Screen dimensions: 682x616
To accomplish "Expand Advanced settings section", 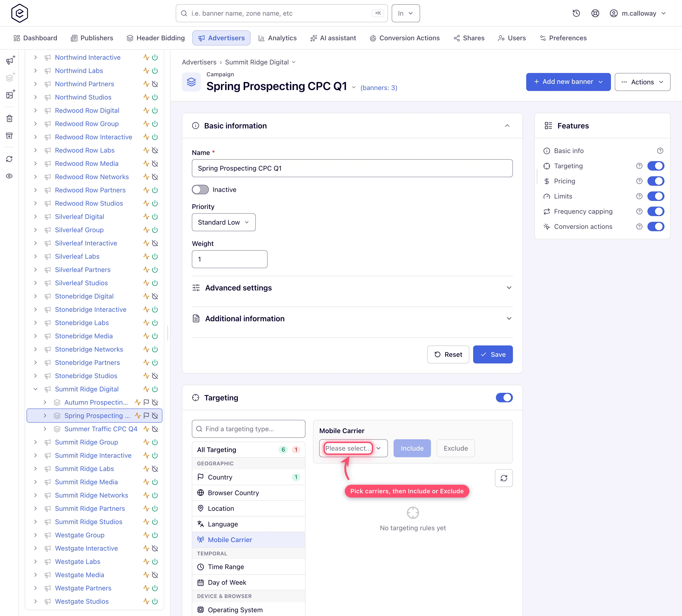I will click(x=352, y=288).
